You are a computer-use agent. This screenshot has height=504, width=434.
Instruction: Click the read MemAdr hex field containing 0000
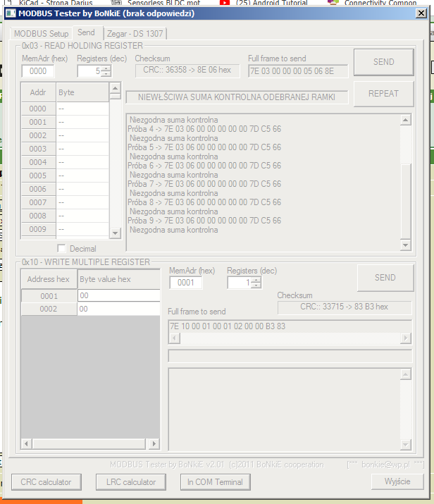click(38, 71)
